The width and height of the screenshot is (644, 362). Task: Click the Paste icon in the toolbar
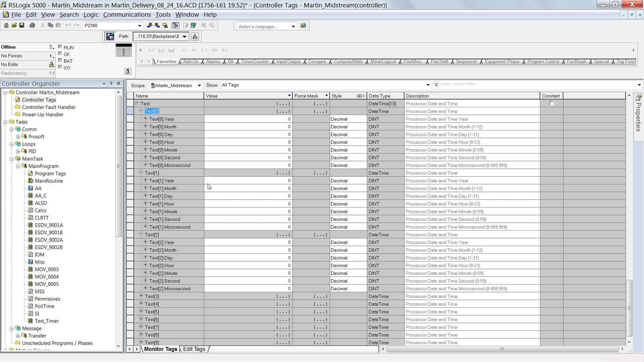pyautogui.click(x=58, y=25)
